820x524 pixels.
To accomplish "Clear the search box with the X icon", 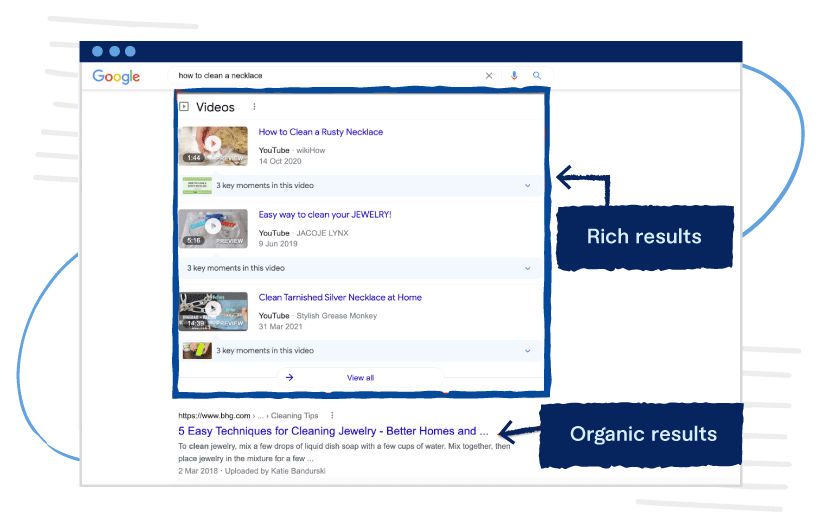I will point(489,75).
